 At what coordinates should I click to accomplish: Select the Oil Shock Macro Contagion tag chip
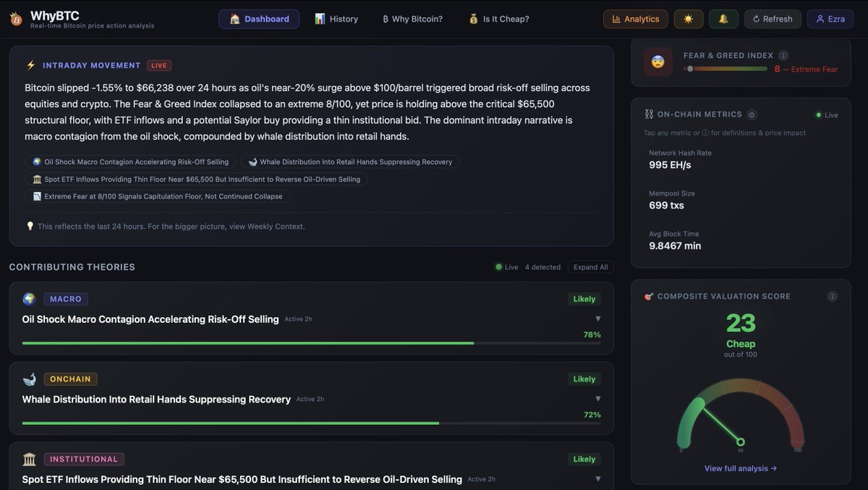coord(130,162)
